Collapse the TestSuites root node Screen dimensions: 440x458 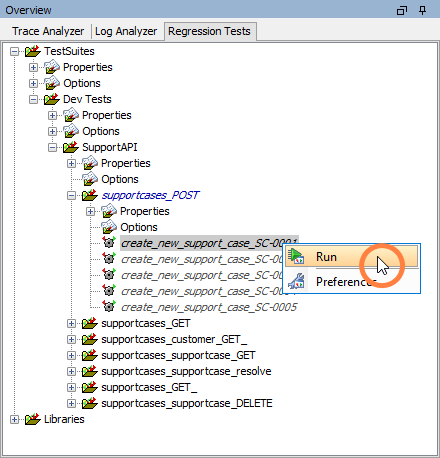click(x=14, y=51)
